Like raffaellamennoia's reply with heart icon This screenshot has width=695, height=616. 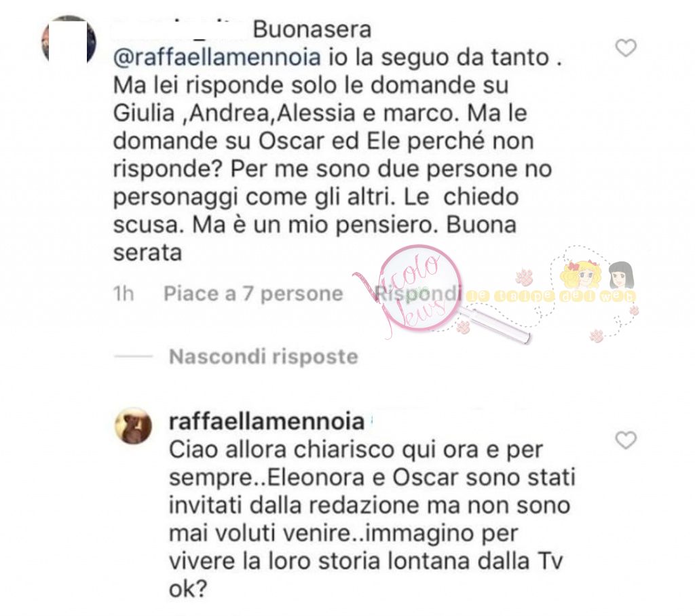click(x=626, y=440)
